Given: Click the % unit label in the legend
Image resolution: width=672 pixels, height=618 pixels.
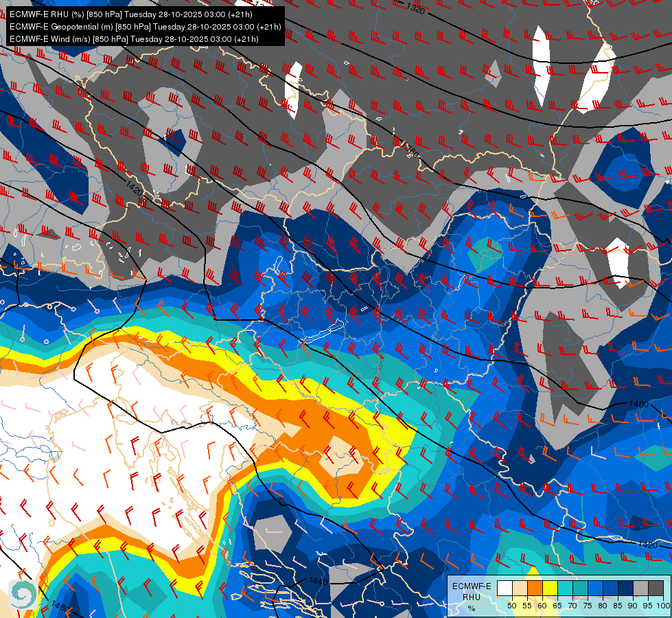Looking at the screenshot, I should [x=472, y=608].
